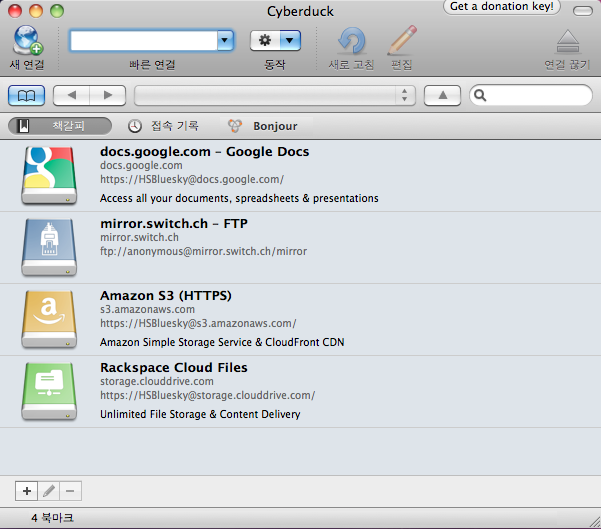Click the New Connection globe icon
The height and width of the screenshot is (529, 601).
point(28,41)
